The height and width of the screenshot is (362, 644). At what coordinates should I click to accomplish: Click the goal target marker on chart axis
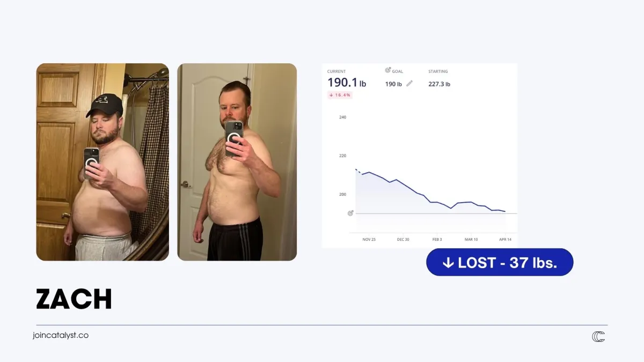tap(350, 213)
